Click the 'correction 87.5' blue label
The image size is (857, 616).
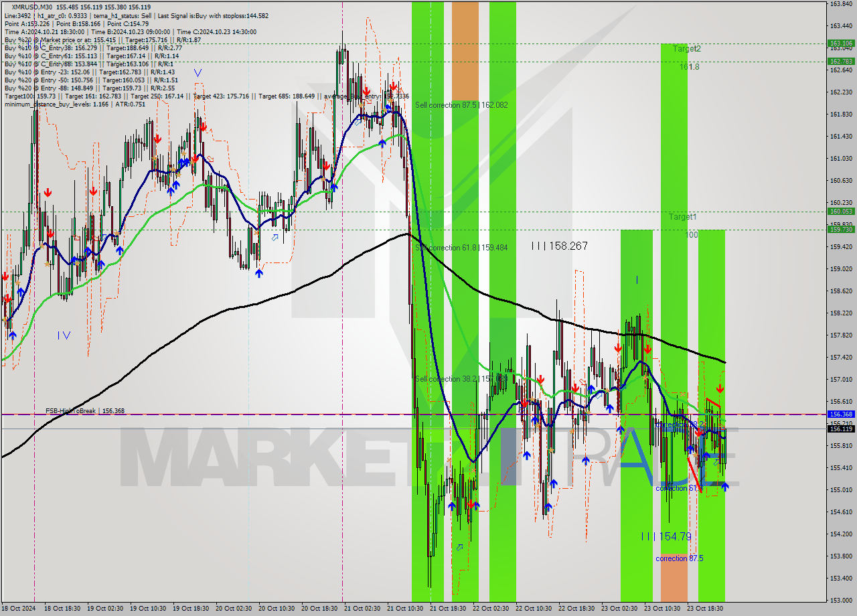click(x=680, y=558)
